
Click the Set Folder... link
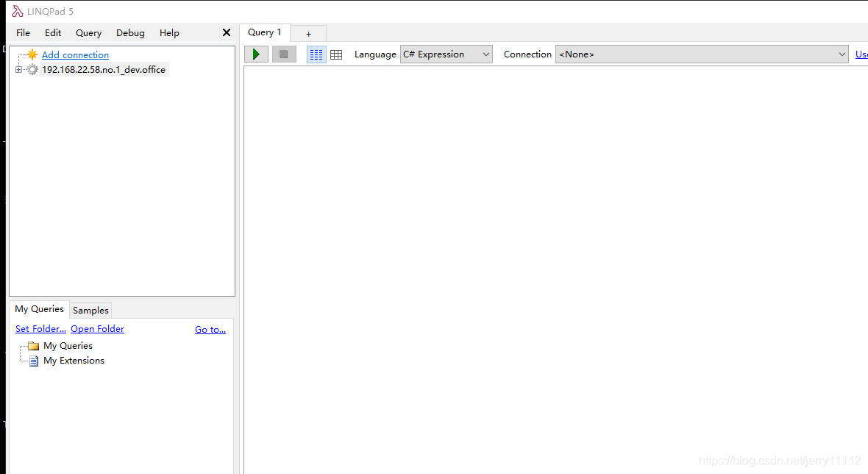click(40, 329)
